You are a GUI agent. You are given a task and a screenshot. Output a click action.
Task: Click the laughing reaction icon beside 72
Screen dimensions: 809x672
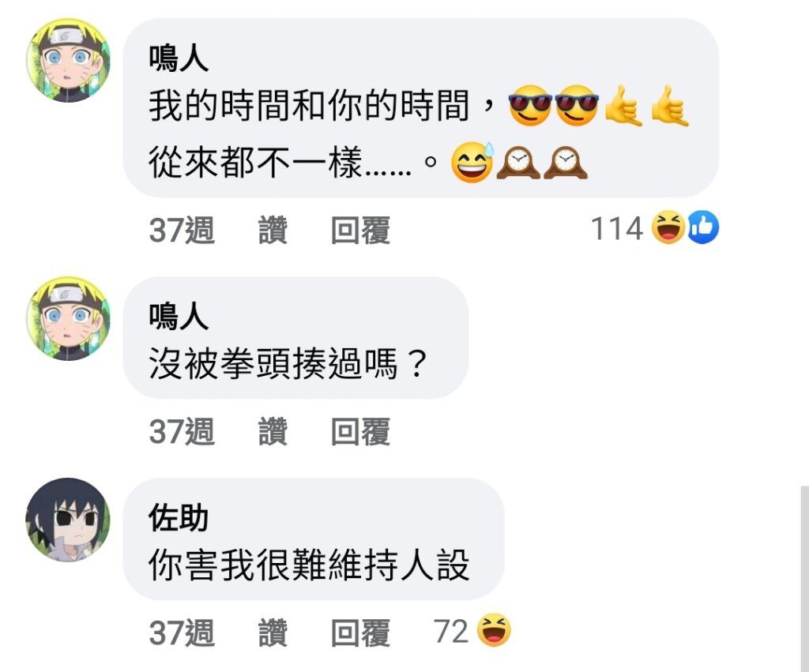[x=494, y=630]
